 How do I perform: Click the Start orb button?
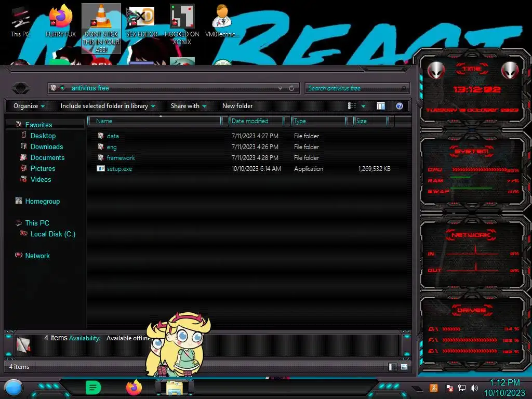click(14, 388)
